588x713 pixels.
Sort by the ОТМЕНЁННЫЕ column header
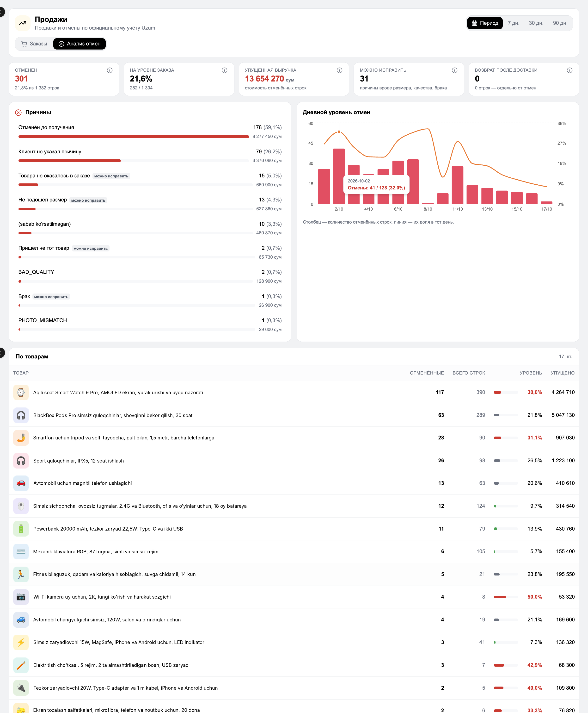pyautogui.click(x=427, y=373)
